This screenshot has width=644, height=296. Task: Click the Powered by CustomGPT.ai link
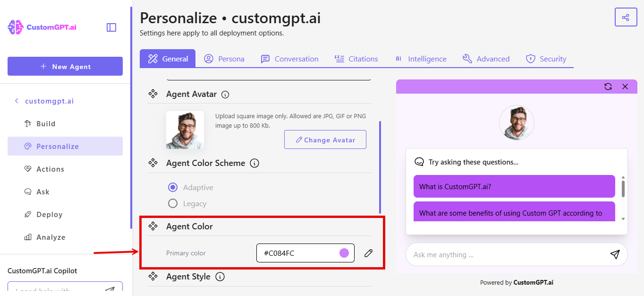(517, 282)
